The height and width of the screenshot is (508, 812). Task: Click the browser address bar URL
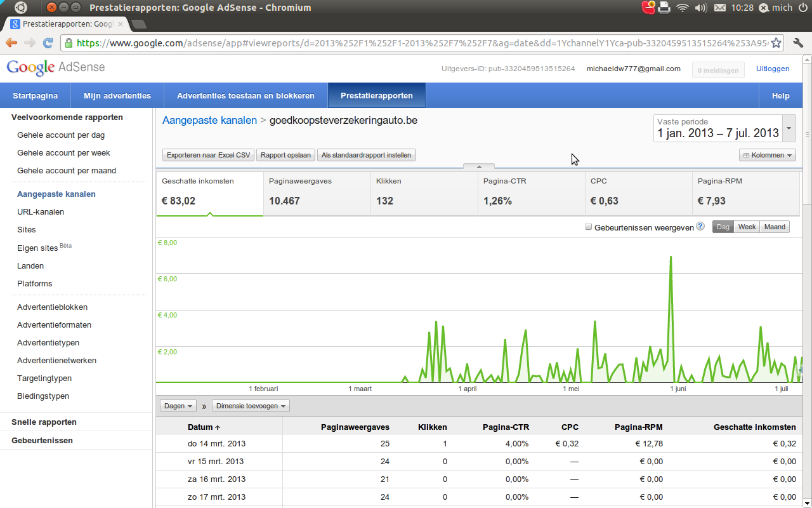pos(422,43)
